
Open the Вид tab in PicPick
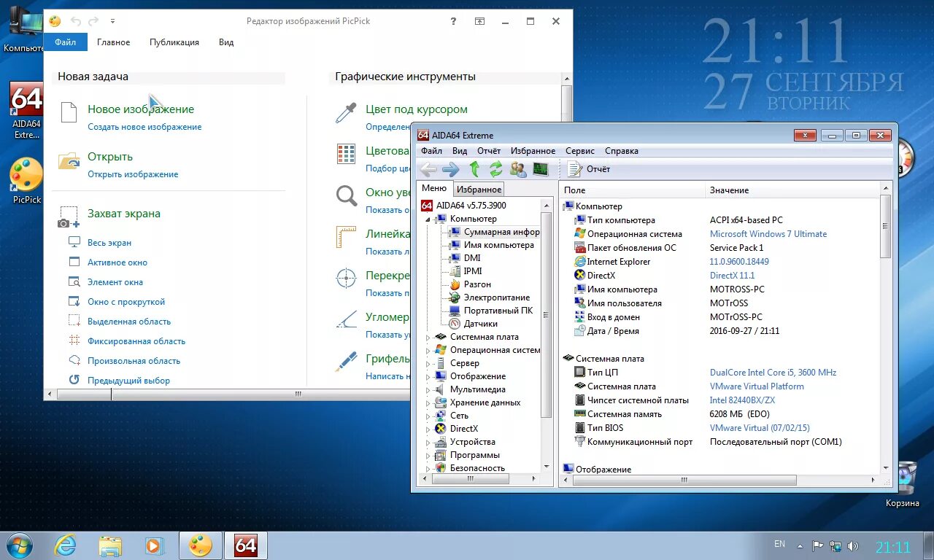[226, 42]
